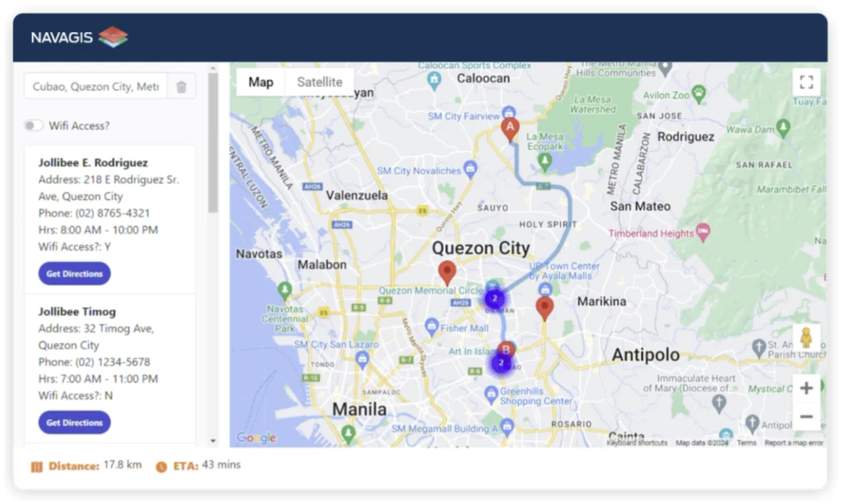Select the Map view tab

click(x=261, y=82)
